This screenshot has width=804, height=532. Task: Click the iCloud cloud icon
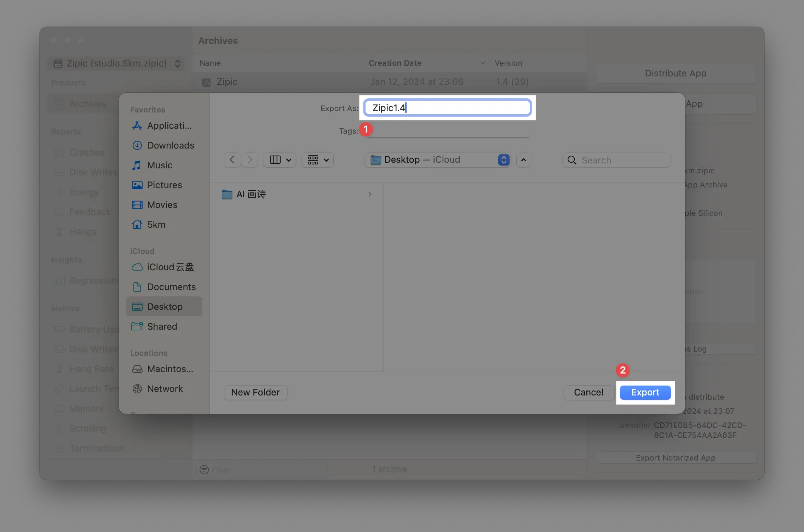pos(137,267)
